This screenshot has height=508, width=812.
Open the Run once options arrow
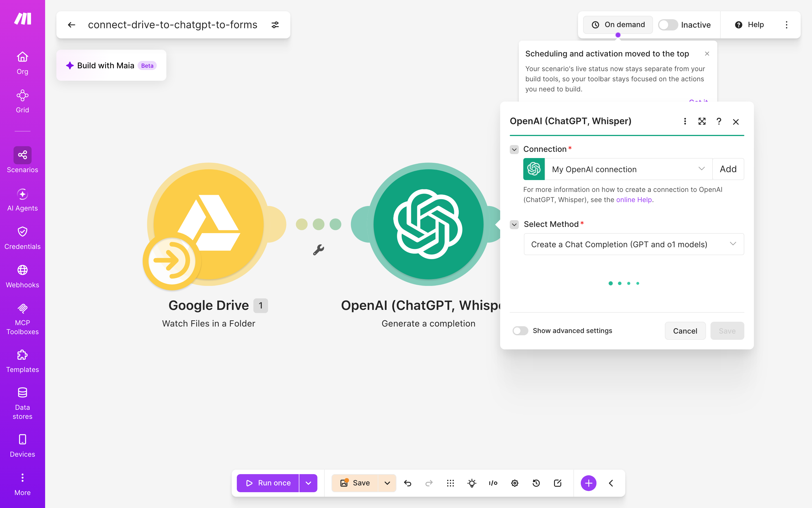coord(308,483)
